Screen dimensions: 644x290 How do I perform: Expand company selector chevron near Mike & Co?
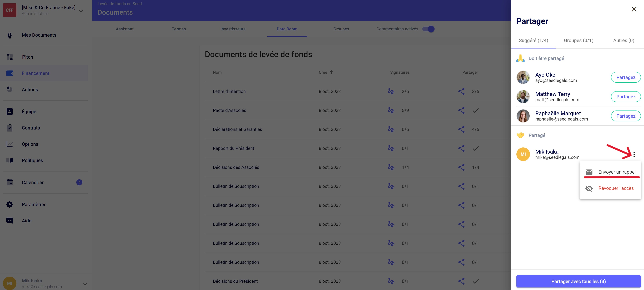coord(81,11)
